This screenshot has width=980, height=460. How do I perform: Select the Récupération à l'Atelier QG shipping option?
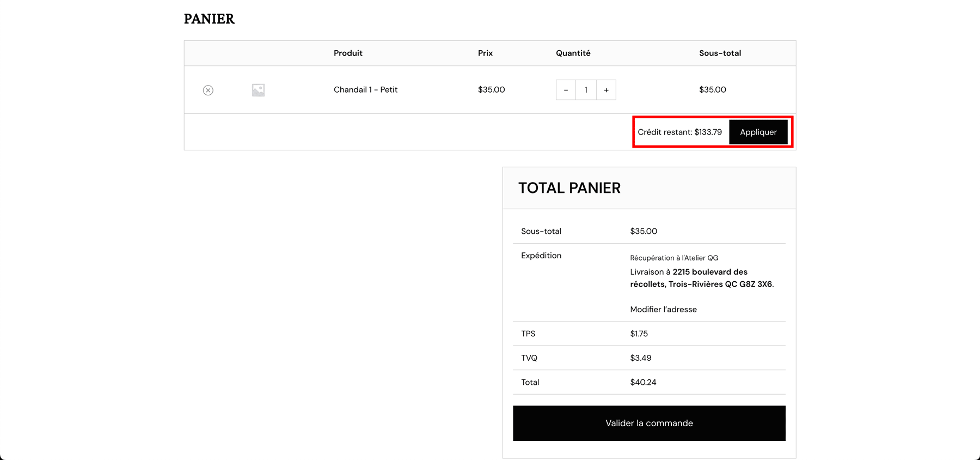[x=674, y=258]
